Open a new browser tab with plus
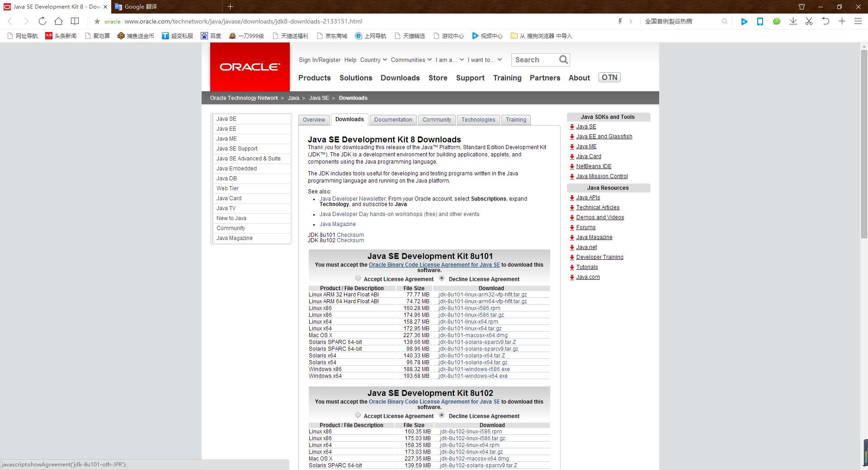The height and width of the screenshot is (470, 868). pyautogui.click(x=230, y=7)
